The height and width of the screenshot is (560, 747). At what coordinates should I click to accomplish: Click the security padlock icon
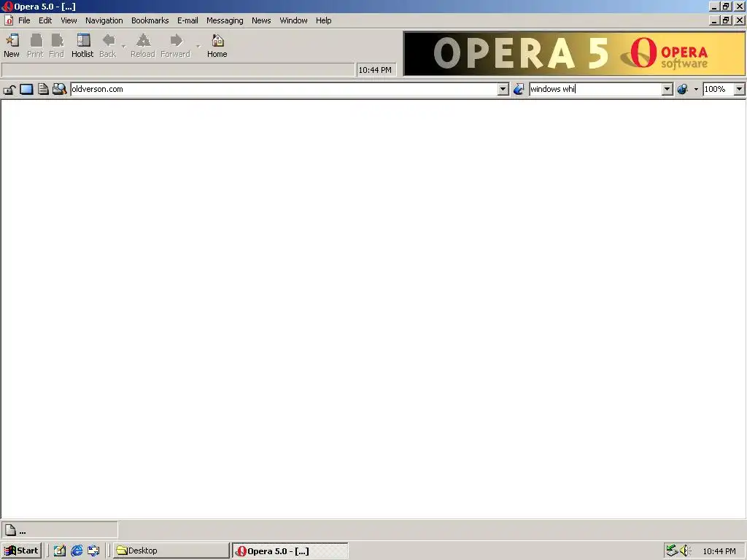[9, 89]
